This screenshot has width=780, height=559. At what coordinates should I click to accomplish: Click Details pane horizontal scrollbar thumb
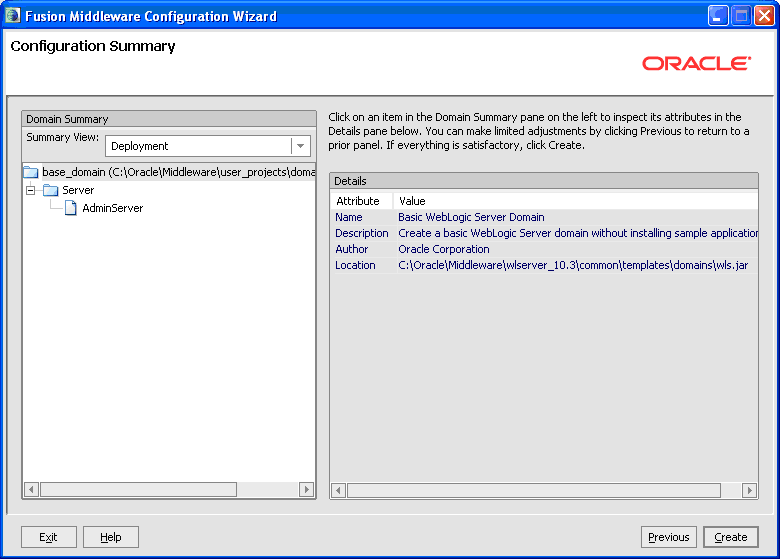tap(534, 491)
